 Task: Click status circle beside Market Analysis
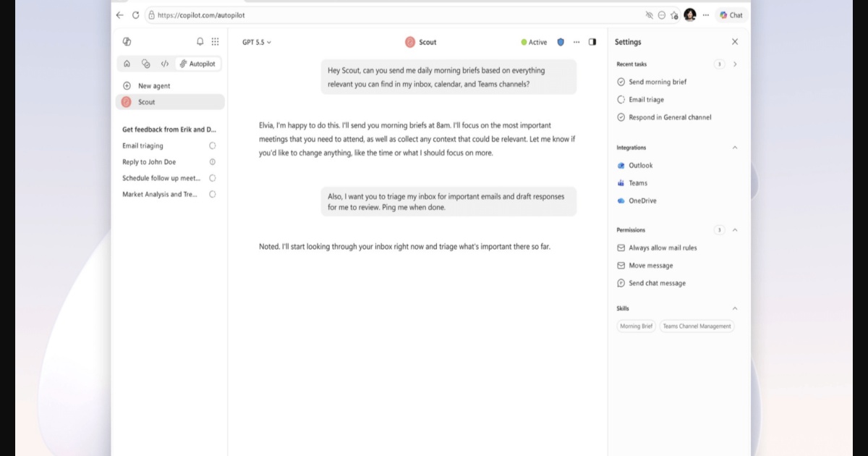213,194
